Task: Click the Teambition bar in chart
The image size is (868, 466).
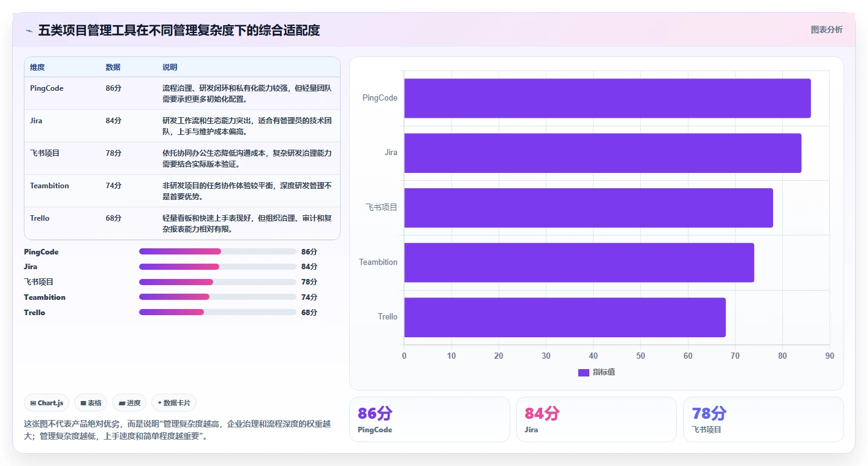Action: click(x=579, y=262)
